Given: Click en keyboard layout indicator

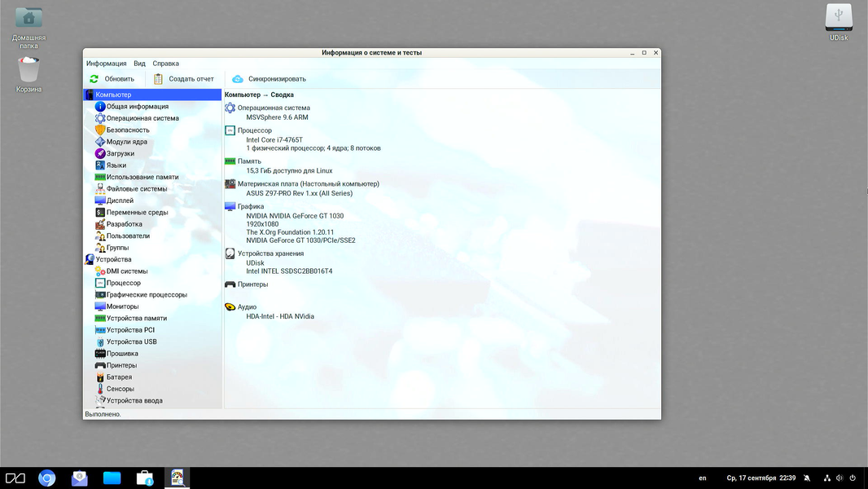Looking at the screenshot, I should point(703,478).
